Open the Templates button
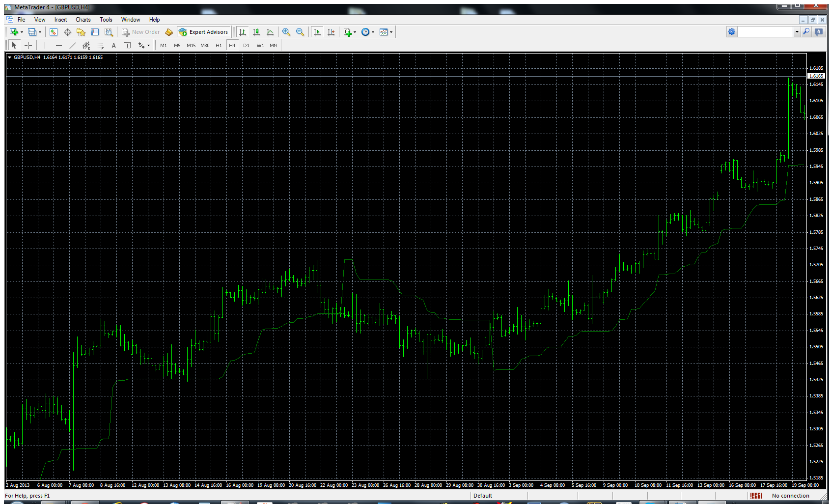 point(384,32)
